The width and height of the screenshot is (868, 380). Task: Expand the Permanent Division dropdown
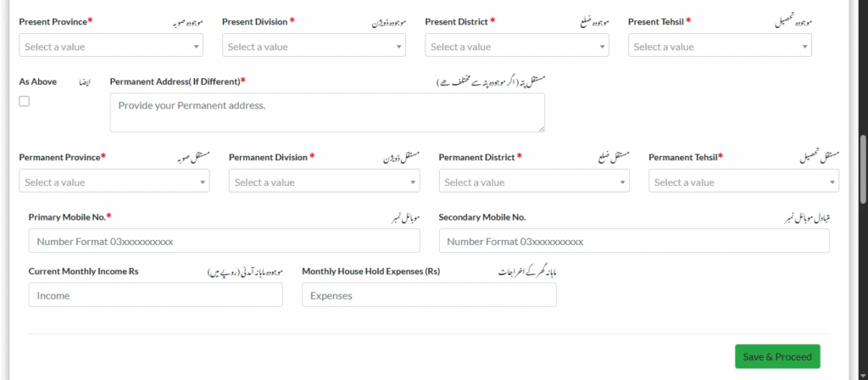(324, 182)
